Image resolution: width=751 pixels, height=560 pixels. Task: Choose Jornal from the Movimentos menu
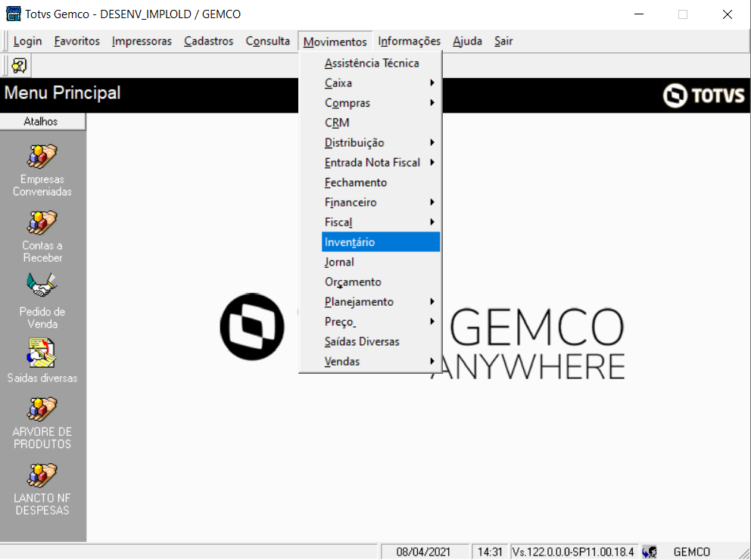[381, 262]
